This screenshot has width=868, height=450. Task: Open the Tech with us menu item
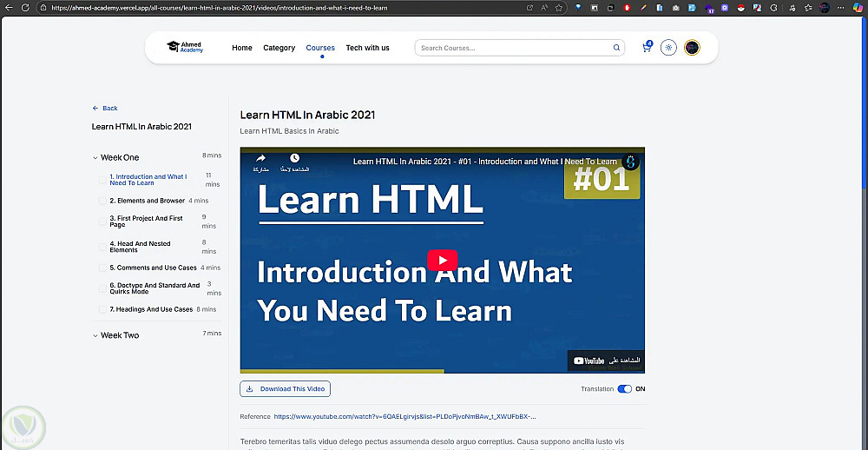(x=367, y=48)
